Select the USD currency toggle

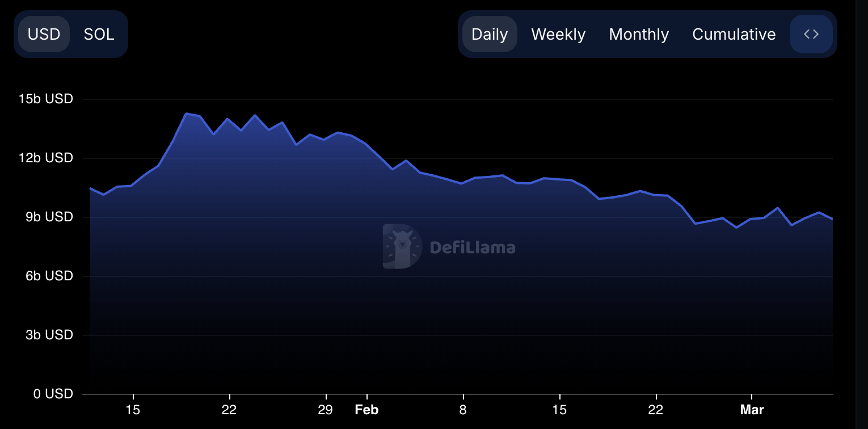(x=44, y=33)
